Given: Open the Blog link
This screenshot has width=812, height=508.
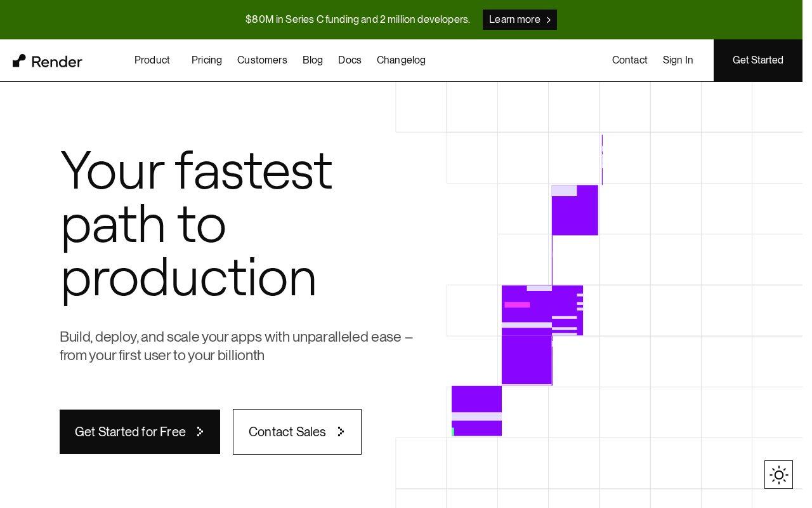Looking at the screenshot, I should (313, 60).
